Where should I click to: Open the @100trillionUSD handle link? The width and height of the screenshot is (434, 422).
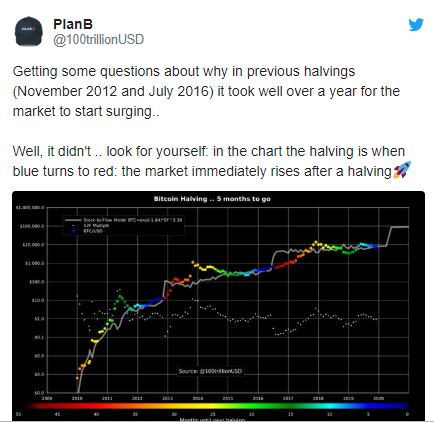[x=99, y=39]
